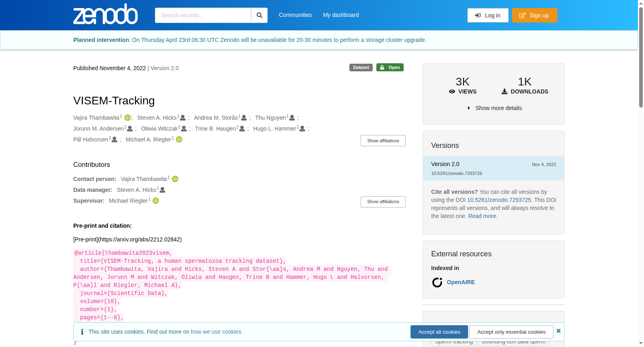
Task: Click the Data manager's profile icon
Action: click(163, 190)
